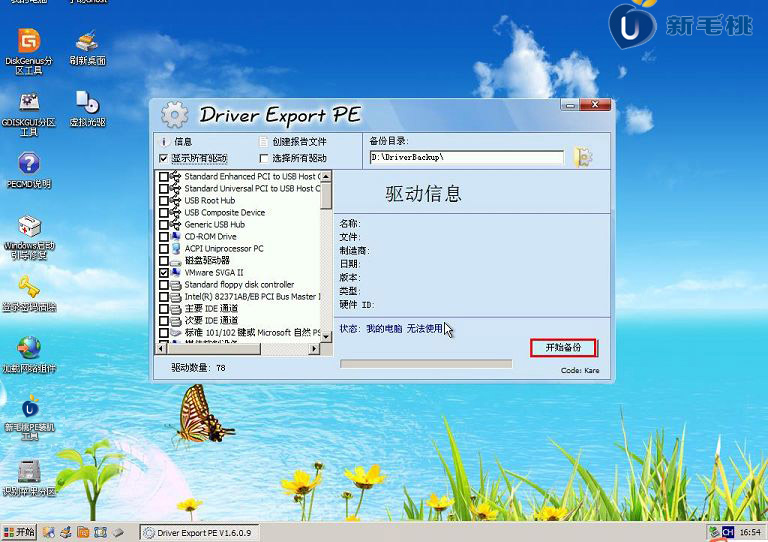Minimize the Driver Export PE window
This screenshot has height=542, width=768.
click(570, 105)
